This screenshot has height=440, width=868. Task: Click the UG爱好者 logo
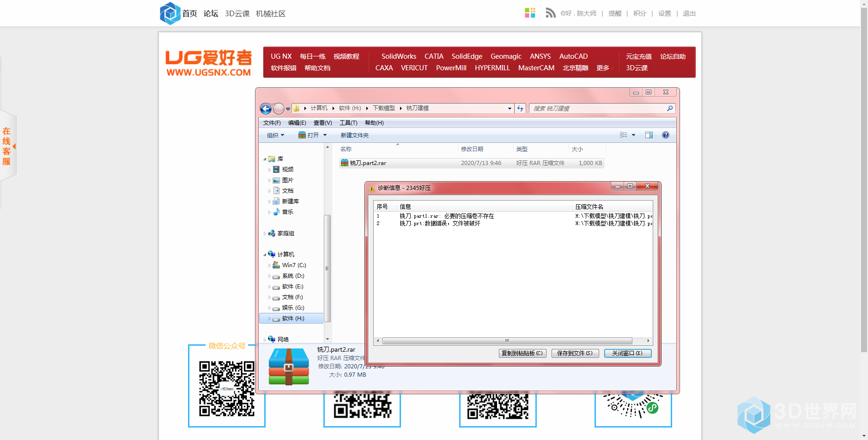point(209,63)
